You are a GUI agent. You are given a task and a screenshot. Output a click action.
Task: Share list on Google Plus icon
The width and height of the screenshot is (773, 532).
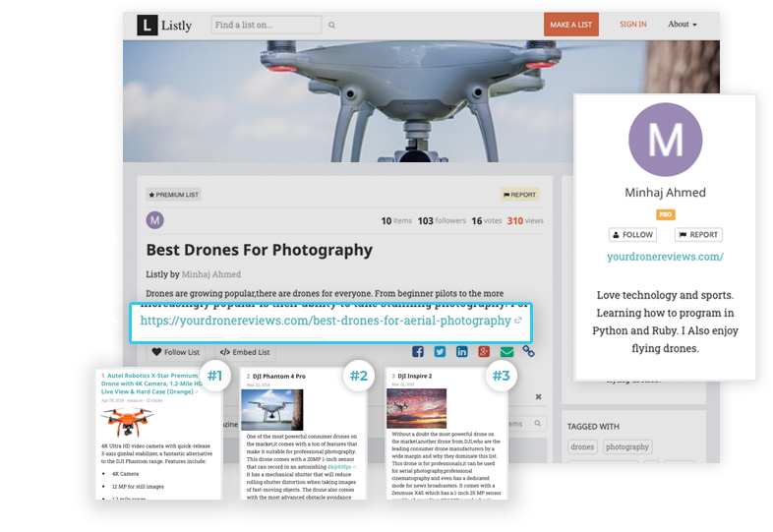tap(484, 351)
